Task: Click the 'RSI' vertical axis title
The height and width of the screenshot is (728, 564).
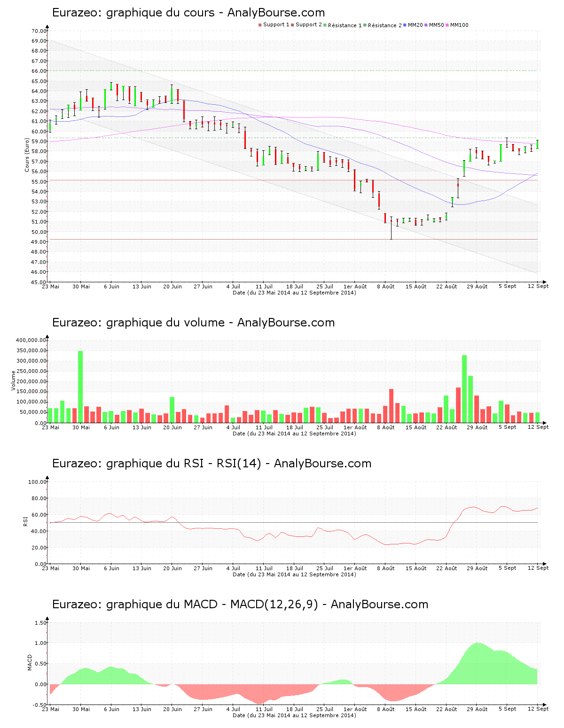Action: click(x=26, y=521)
